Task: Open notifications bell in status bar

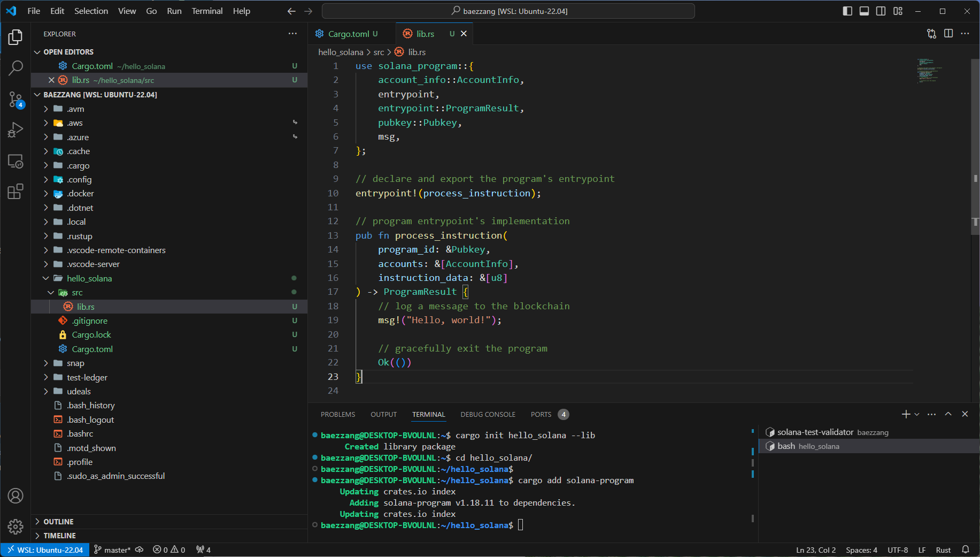Action: (x=966, y=550)
